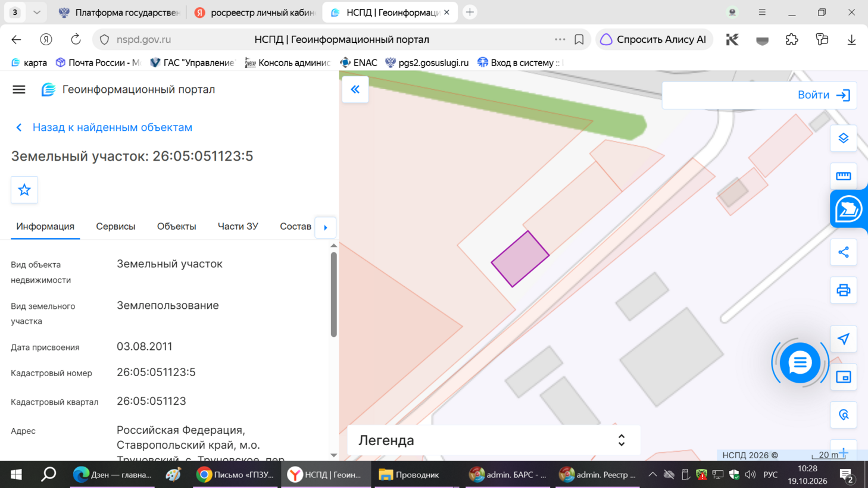Open the tab group dropdown chevron
Viewport: 868px width, 488px height.
click(37, 12)
